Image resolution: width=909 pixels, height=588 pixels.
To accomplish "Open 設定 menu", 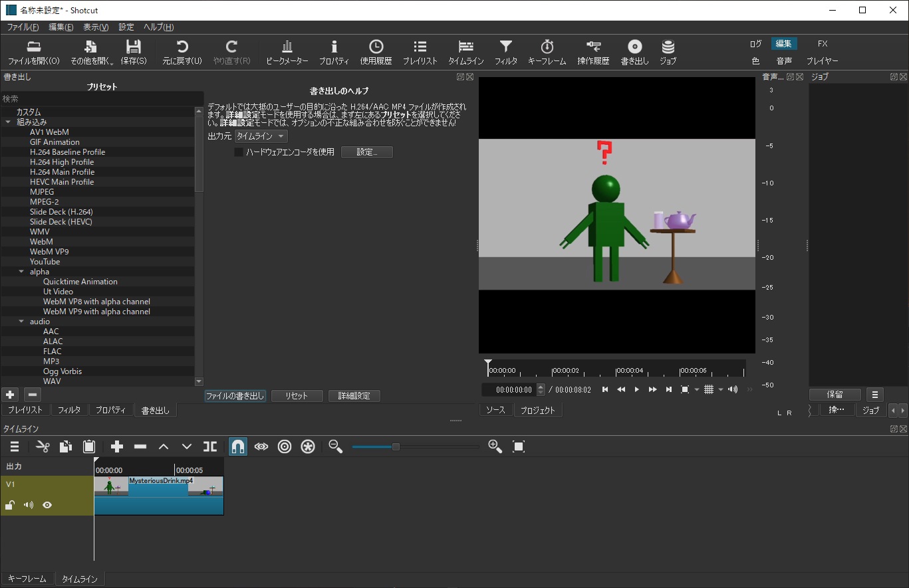I will (126, 27).
